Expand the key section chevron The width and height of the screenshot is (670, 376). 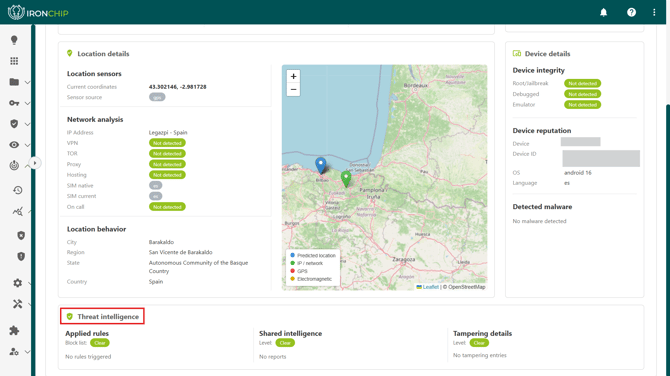(27, 103)
